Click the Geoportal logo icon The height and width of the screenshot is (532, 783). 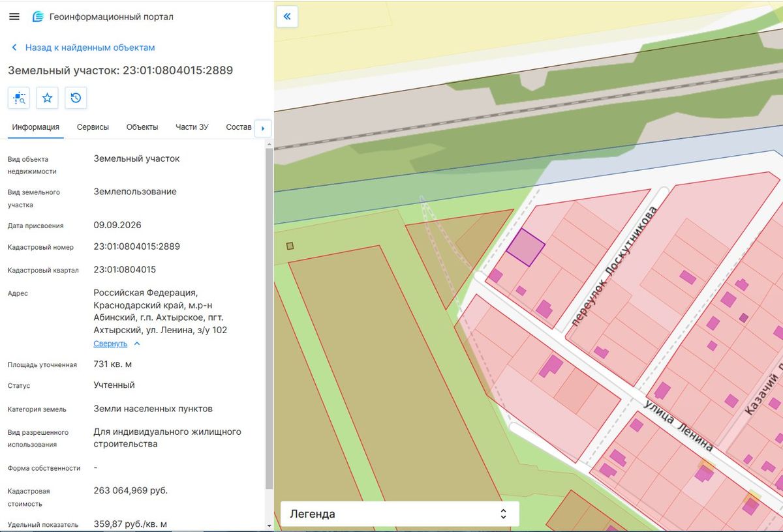38,16
